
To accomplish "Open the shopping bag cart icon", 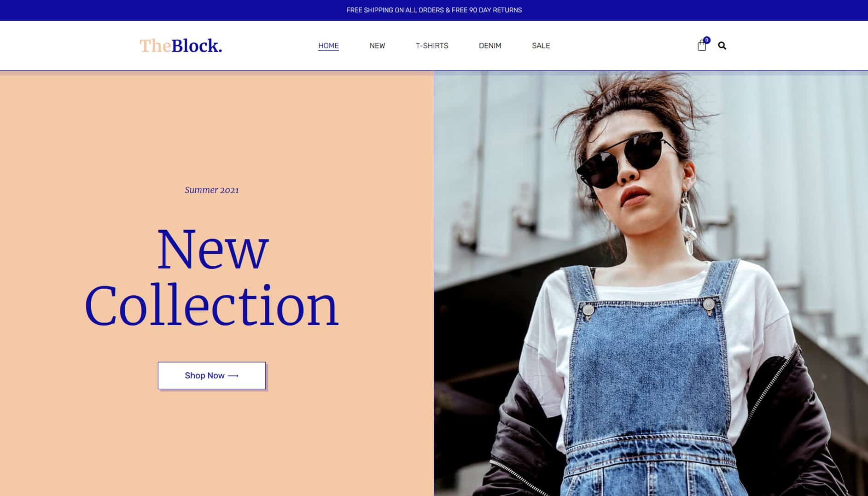I will [x=701, y=46].
